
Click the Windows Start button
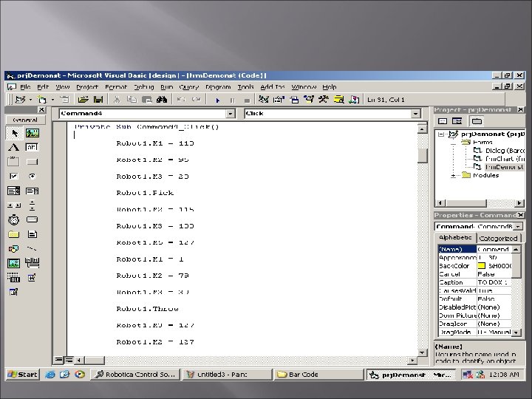(x=22, y=374)
